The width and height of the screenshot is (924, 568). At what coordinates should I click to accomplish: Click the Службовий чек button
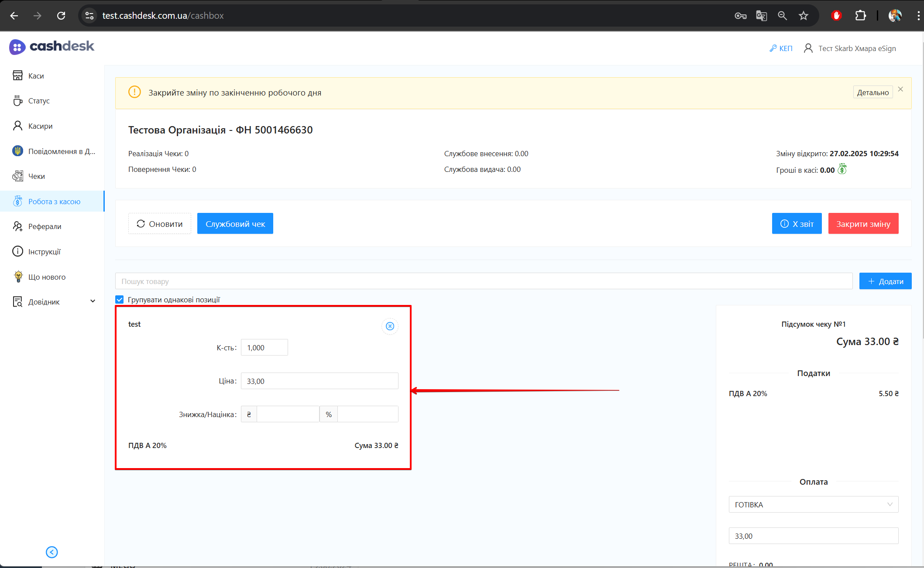[235, 224]
